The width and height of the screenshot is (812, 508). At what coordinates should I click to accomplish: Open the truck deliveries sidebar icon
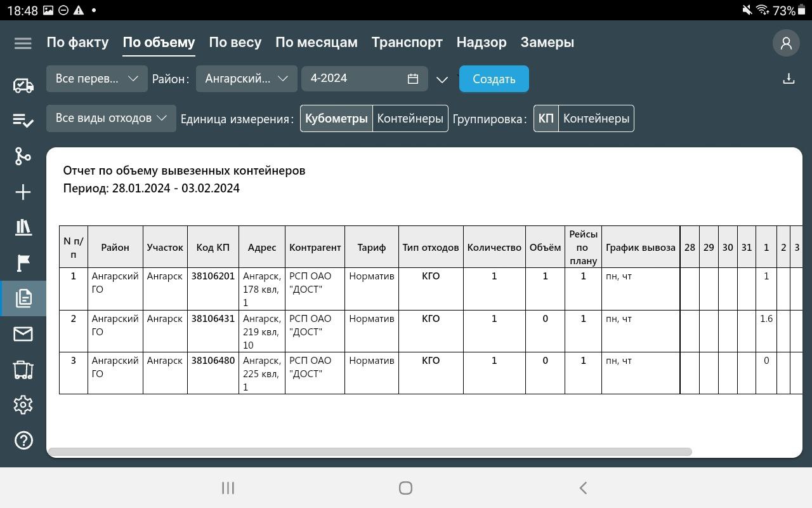(23, 85)
